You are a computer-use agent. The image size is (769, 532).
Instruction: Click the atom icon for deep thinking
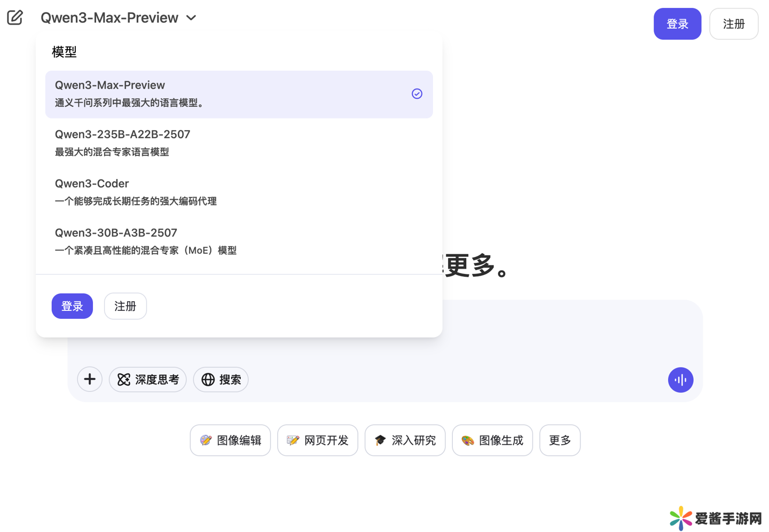coord(124,379)
